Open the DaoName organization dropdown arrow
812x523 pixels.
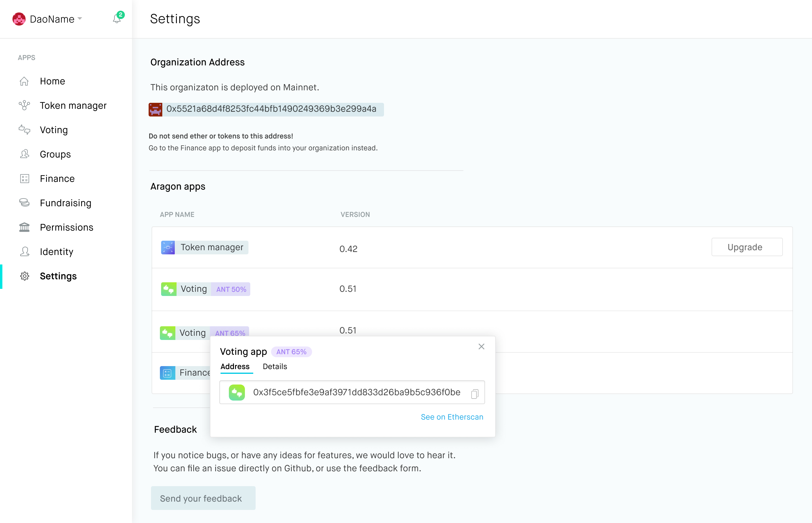(x=80, y=18)
